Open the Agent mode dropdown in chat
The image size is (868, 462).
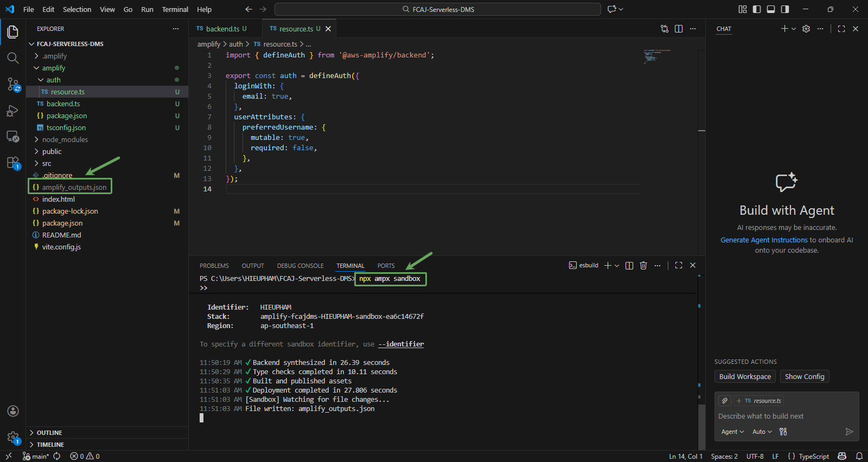(x=732, y=432)
